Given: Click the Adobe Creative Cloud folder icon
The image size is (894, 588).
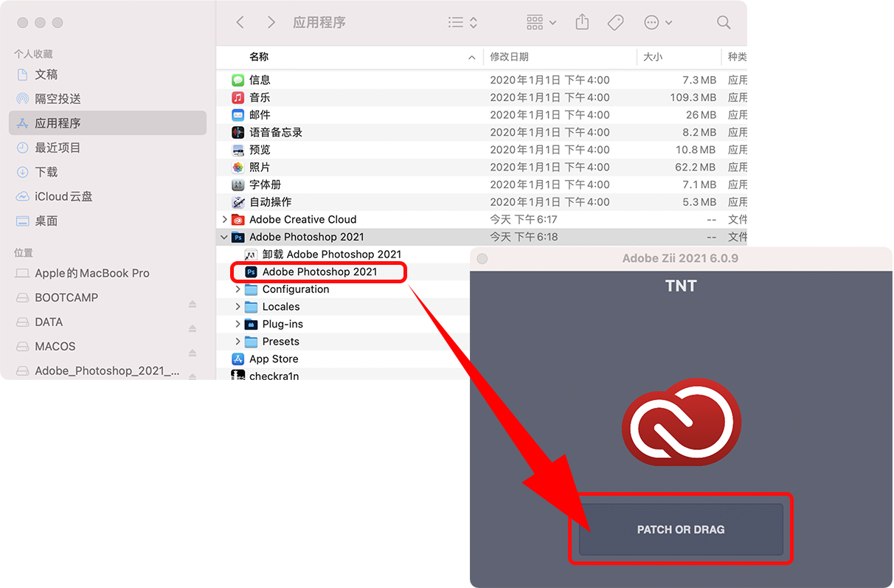Looking at the screenshot, I should tap(238, 220).
